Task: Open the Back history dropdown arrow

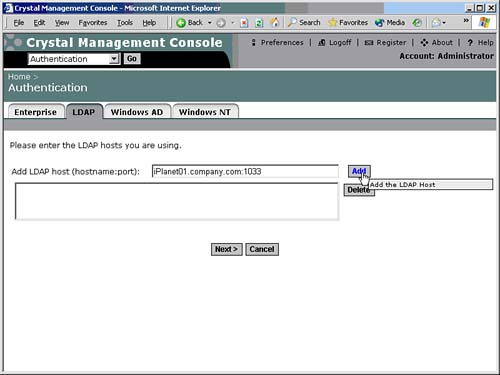Action: tap(210, 23)
